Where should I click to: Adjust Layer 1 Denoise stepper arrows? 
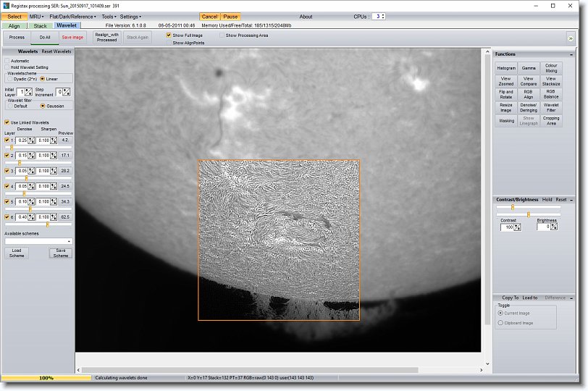[31, 140]
